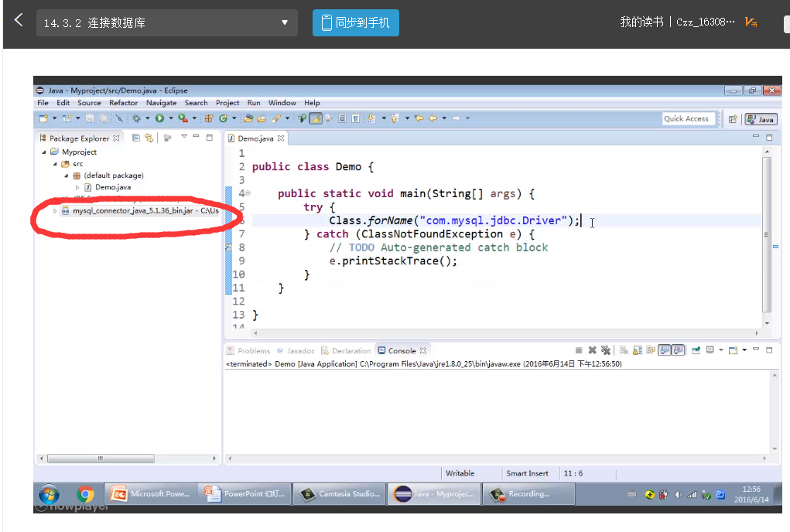Click Clear Console icon
This screenshot has height=532, width=790.
624,350
